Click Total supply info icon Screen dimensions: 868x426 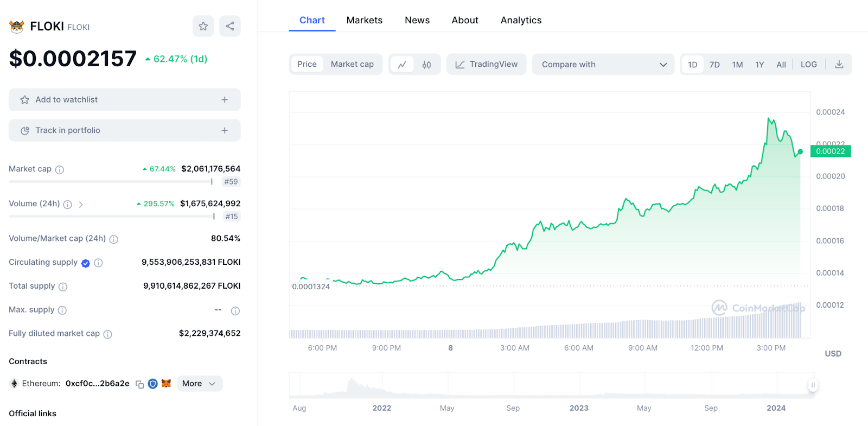click(x=63, y=287)
